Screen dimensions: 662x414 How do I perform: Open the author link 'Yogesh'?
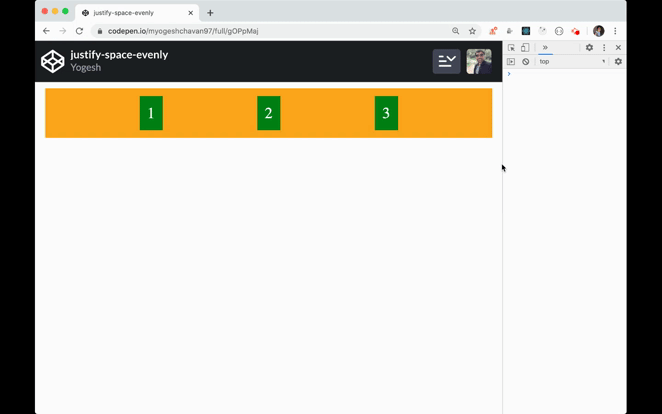pos(86,68)
